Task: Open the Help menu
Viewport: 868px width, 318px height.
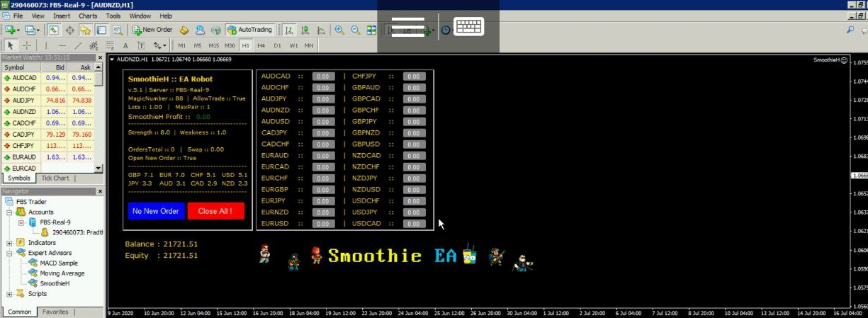Action: click(x=166, y=16)
